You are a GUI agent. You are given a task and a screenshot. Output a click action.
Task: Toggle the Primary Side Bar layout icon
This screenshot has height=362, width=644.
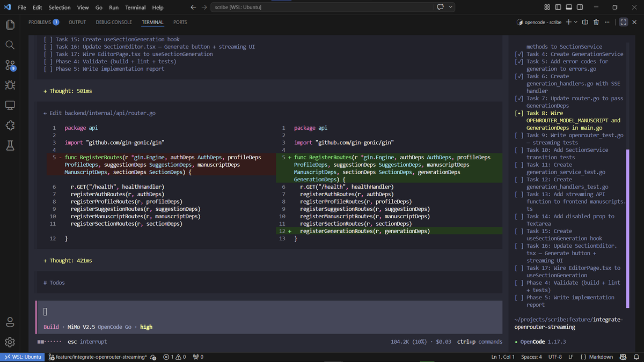tap(558, 8)
